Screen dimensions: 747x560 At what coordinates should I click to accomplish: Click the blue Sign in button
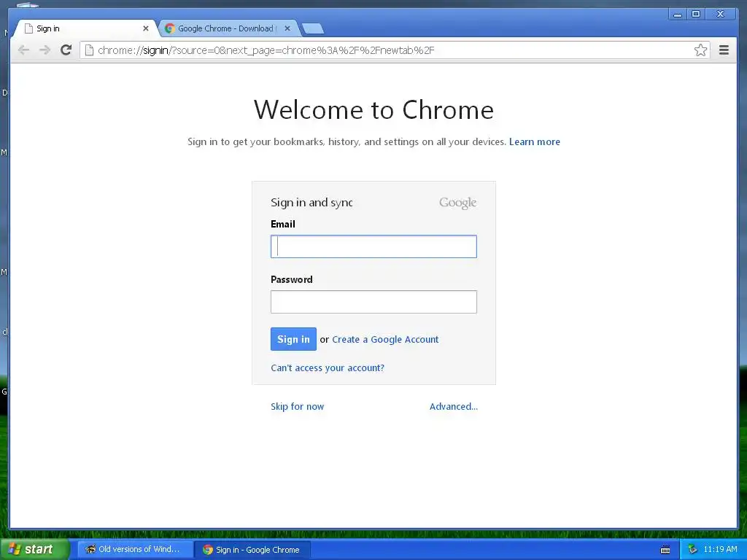pos(293,339)
